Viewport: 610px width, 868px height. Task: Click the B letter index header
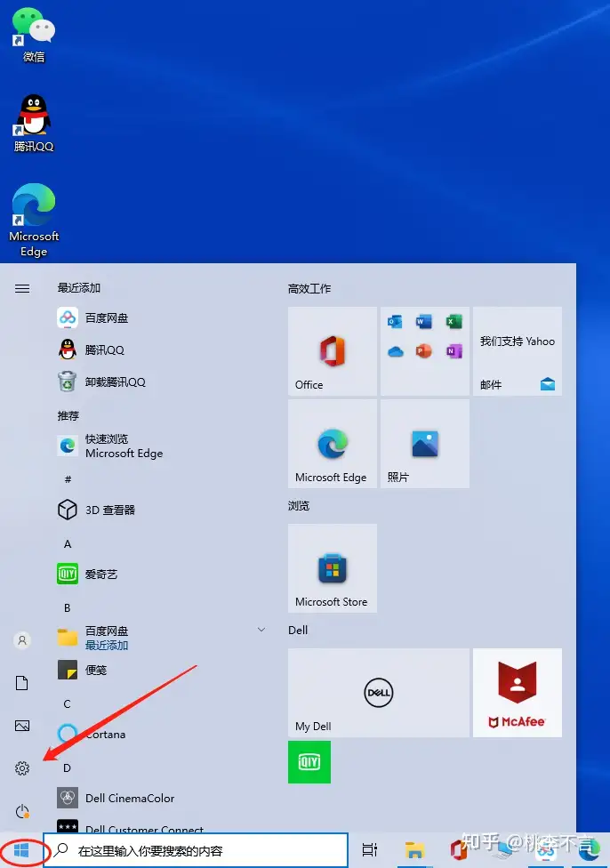(68, 607)
